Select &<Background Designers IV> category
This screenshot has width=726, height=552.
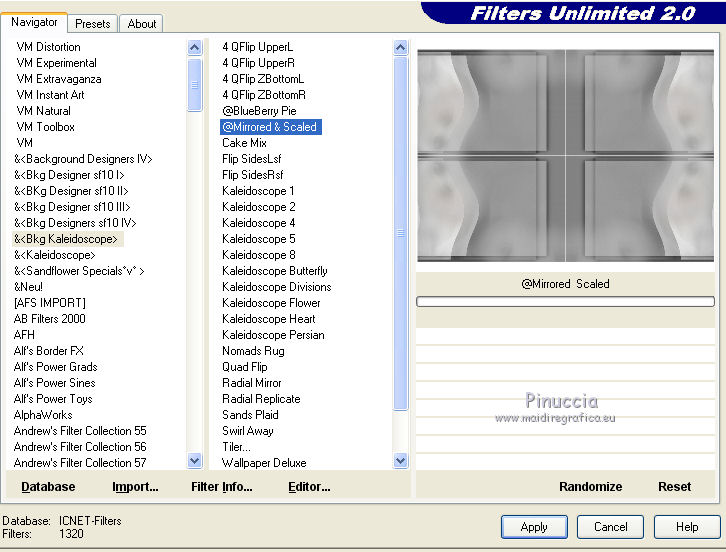pyautogui.click(x=83, y=159)
